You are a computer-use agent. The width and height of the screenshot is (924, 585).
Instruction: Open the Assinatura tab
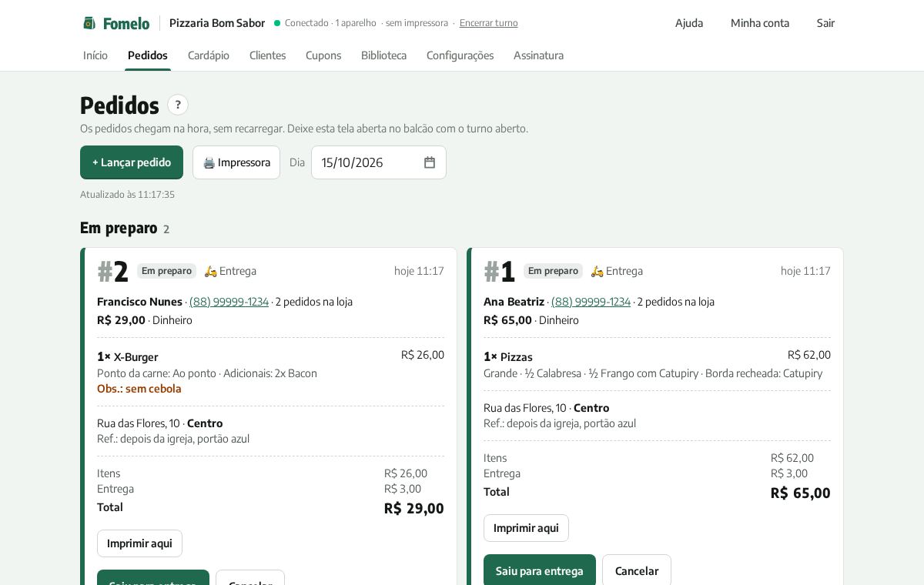pos(538,55)
